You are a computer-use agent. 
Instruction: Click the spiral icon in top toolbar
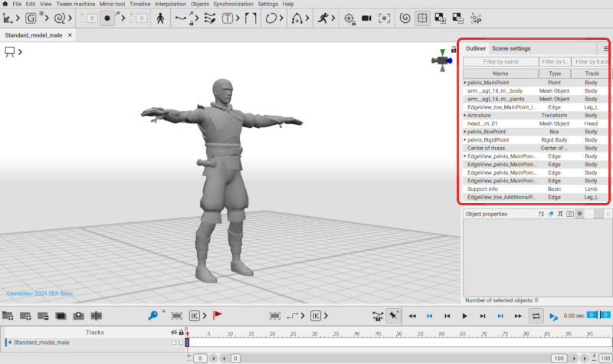point(405,18)
